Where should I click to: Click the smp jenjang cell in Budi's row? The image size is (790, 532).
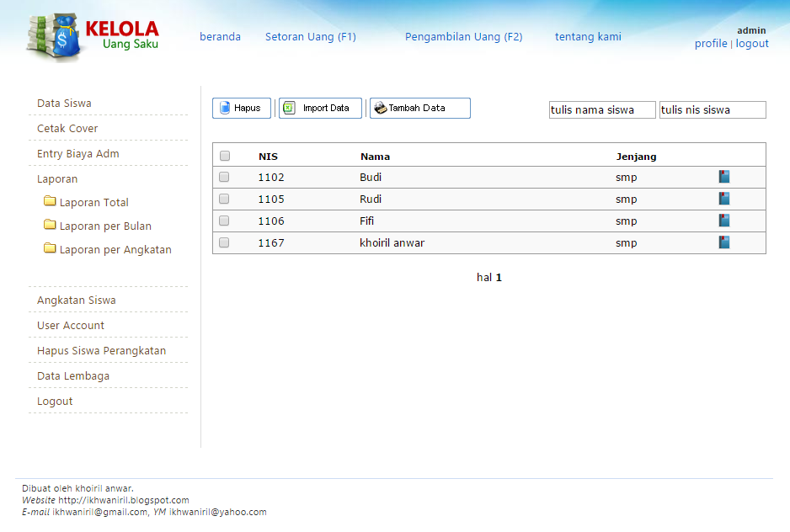[627, 178]
